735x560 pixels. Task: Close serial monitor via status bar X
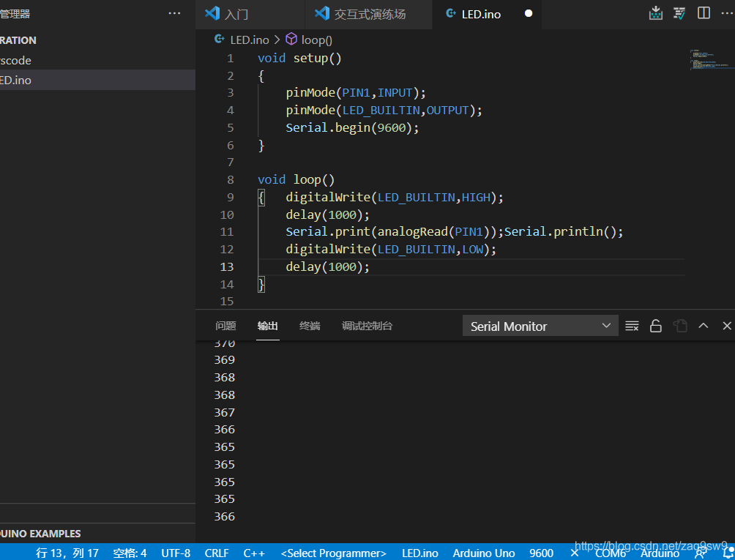(x=574, y=553)
